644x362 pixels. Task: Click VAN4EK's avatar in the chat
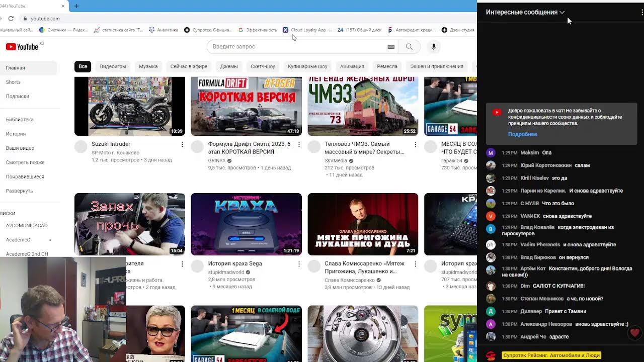pyautogui.click(x=491, y=216)
